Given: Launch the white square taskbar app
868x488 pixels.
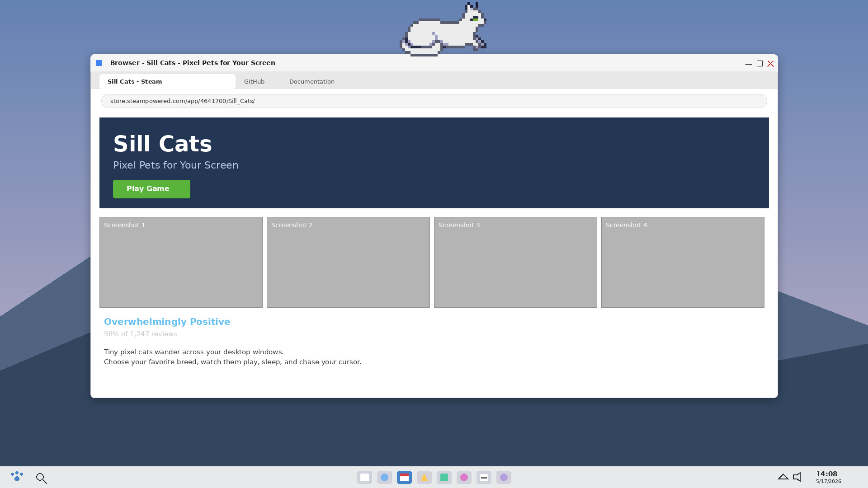Looking at the screenshot, I should click(x=364, y=477).
